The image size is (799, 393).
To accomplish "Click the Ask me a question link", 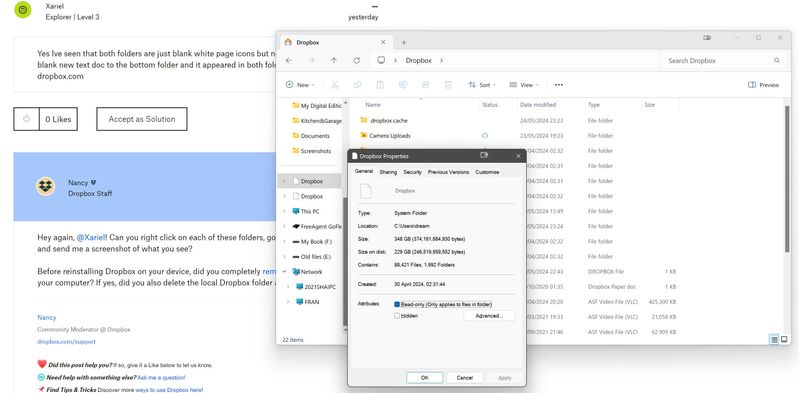I will point(161,378).
